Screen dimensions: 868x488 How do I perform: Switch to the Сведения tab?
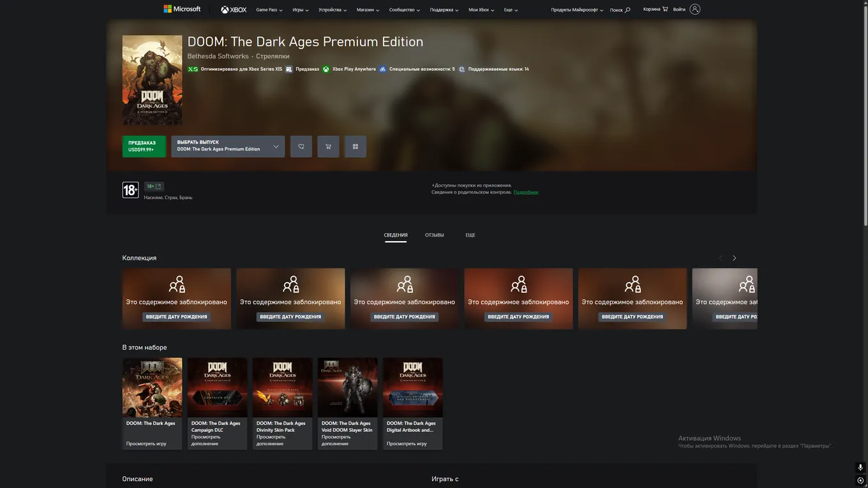coord(396,235)
